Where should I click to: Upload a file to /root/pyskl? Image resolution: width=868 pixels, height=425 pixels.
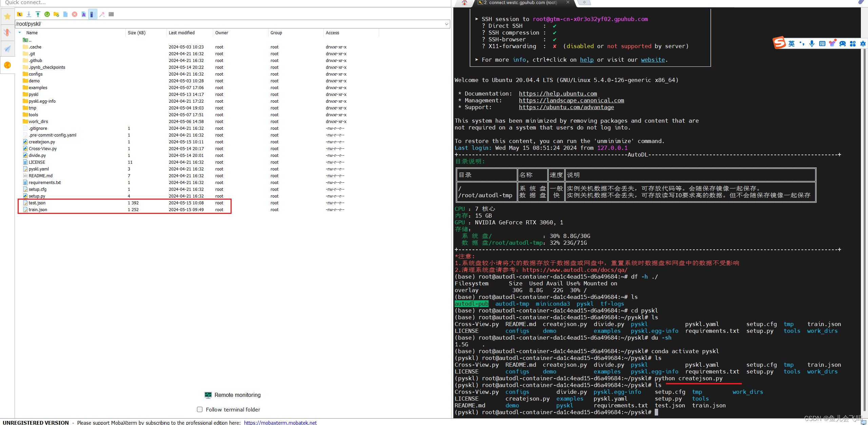pyautogui.click(x=38, y=14)
